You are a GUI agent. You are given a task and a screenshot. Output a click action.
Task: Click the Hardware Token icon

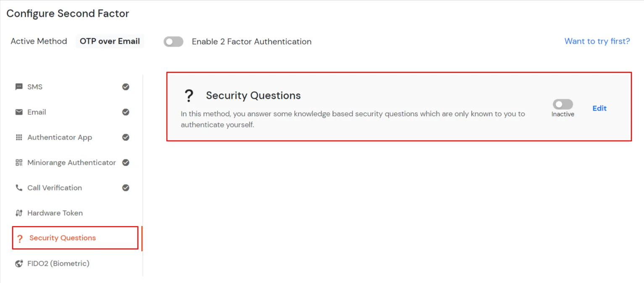click(x=19, y=213)
